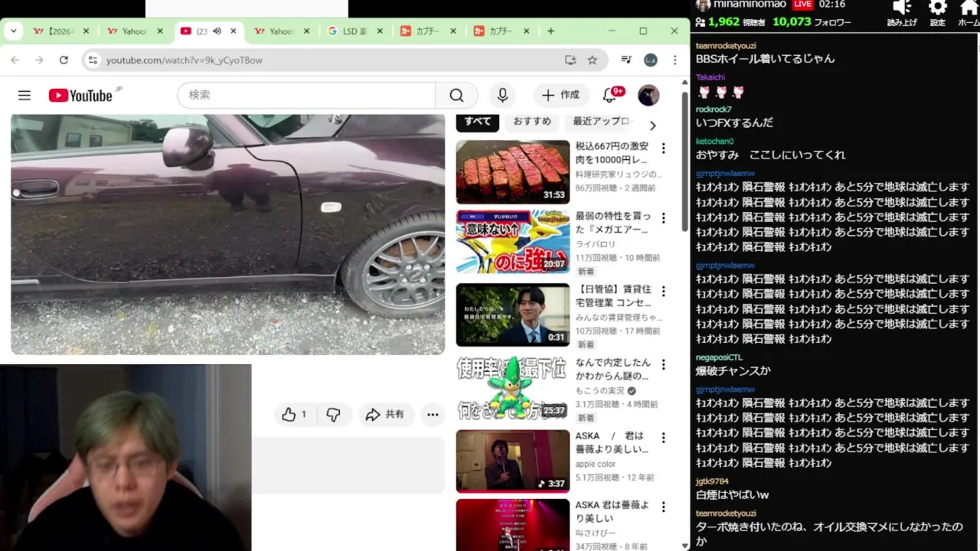Click the minaminomao streamer name
The width and height of the screenshot is (980, 551).
[x=750, y=5]
